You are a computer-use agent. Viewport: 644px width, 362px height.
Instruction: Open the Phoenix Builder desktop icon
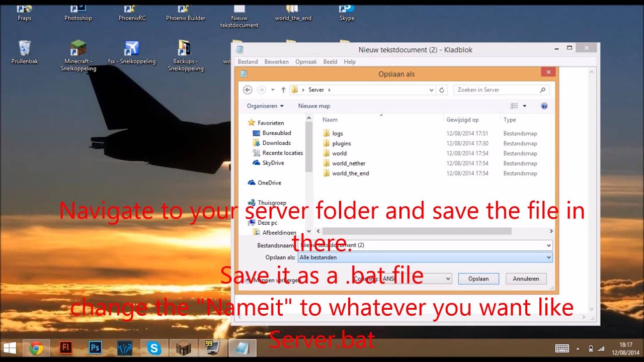(186, 13)
